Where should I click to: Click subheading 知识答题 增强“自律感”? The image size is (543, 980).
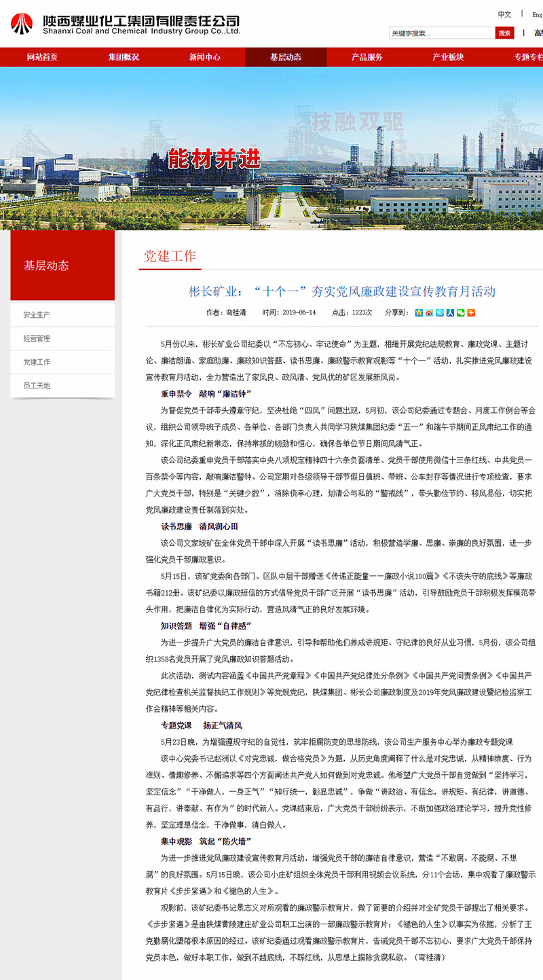coord(206,625)
